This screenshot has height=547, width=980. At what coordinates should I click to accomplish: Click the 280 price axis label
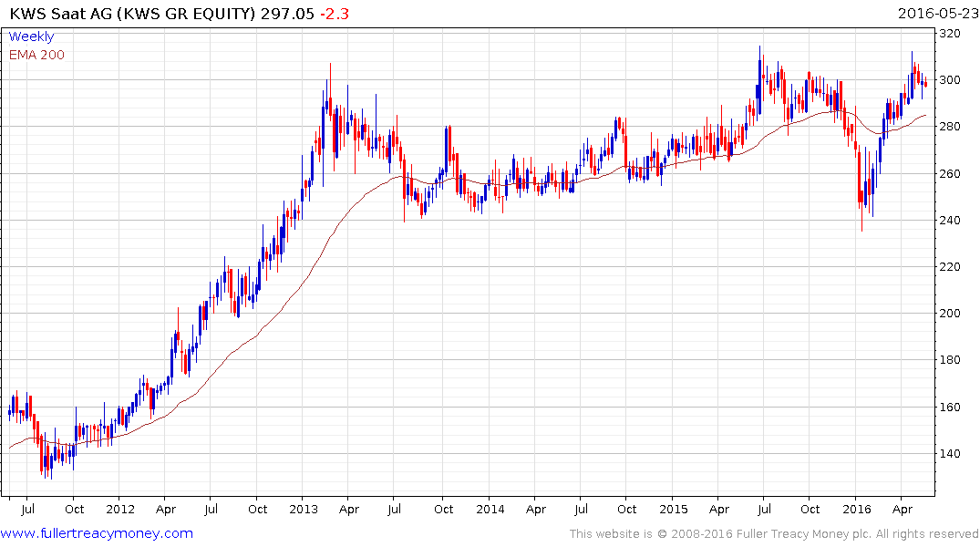click(x=950, y=127)
